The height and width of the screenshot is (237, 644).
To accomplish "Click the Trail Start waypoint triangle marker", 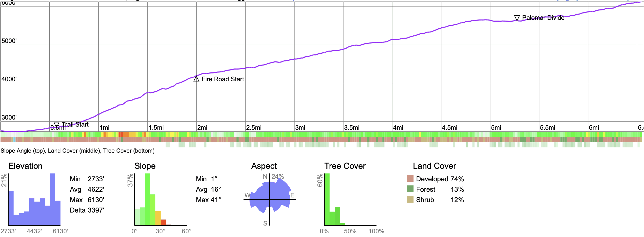I will point(56,124).
